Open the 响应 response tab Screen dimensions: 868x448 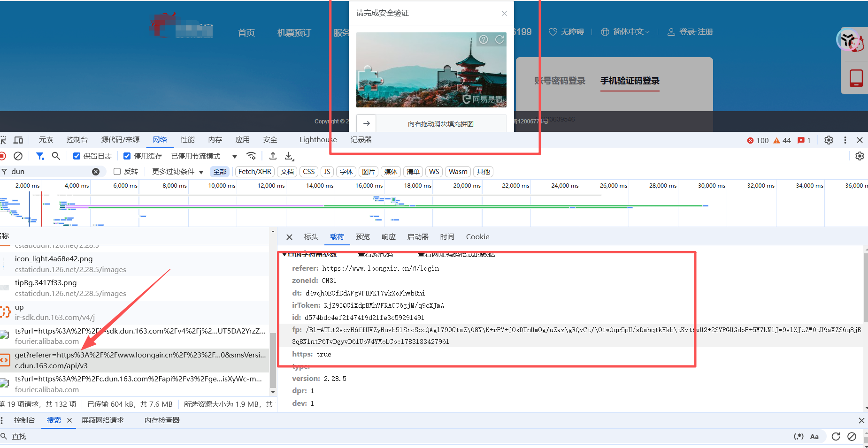click(389, 237)
